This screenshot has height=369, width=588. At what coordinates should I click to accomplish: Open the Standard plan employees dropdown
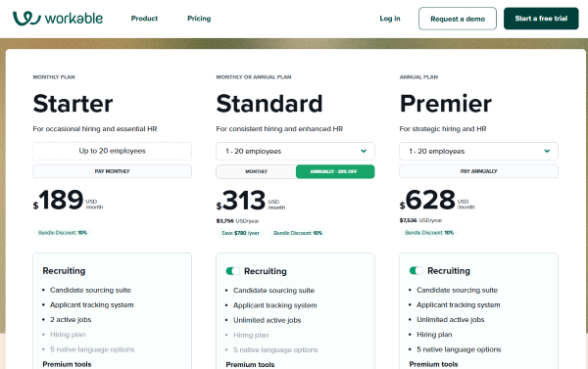tap(295, 152)
